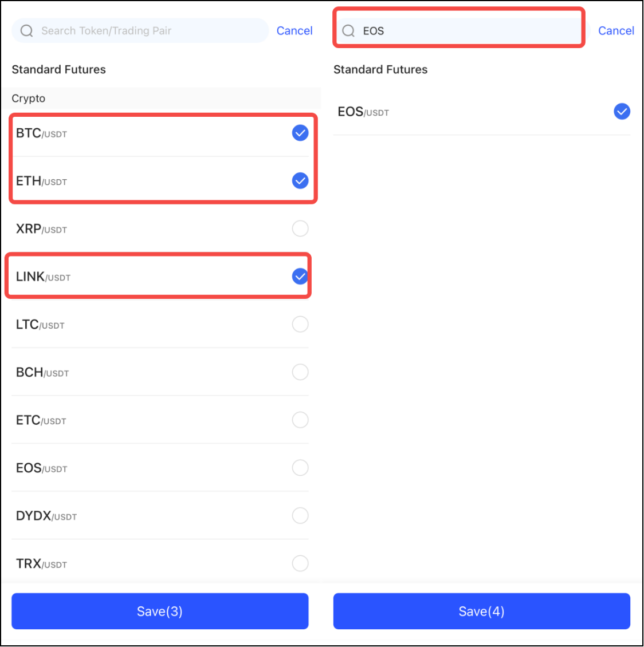Uncheck the ETH/USDT checkmark
The image size is (644, 647).
tap(300, 181)
